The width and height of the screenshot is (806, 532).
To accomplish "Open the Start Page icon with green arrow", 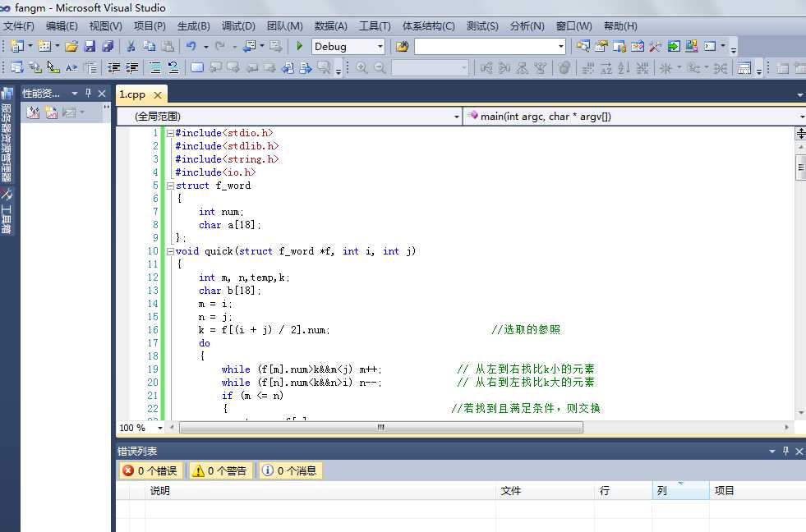I will [x=674, y=46].
